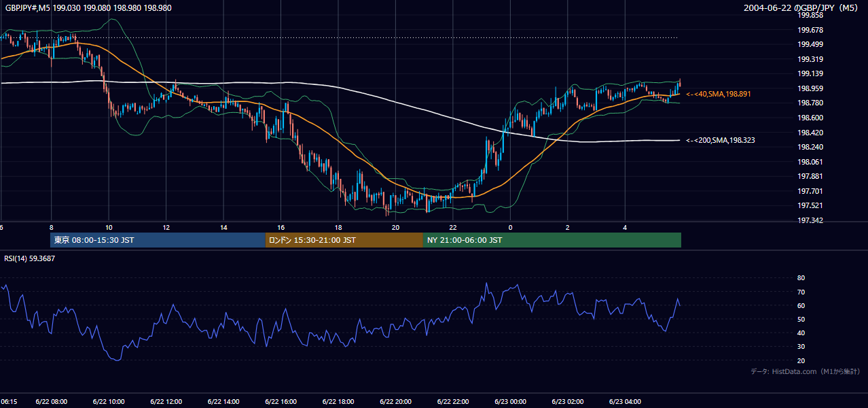Click the 06:15 date axis label
Image resolution: width=868 pixels, height=408 pixels.
pos(9,402)
